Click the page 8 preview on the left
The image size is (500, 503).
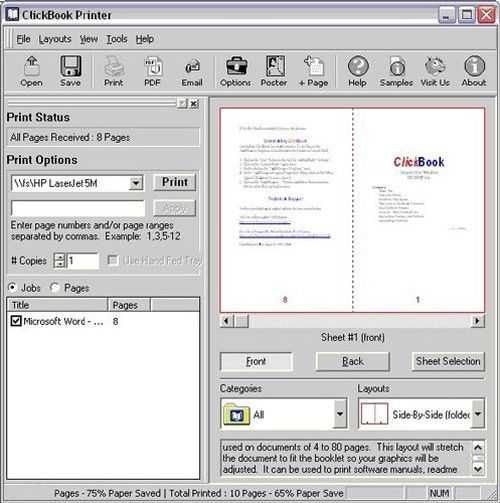[x=286, y=210]
